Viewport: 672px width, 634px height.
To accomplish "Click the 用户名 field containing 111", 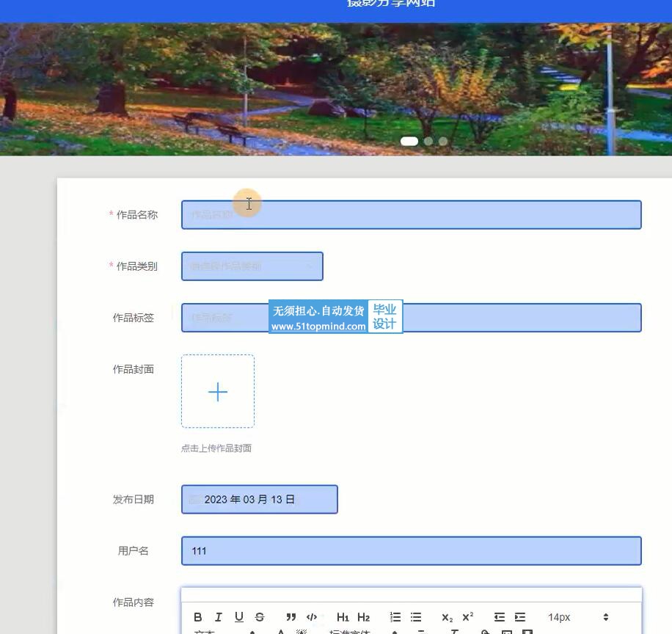I will tap(412, 551).
